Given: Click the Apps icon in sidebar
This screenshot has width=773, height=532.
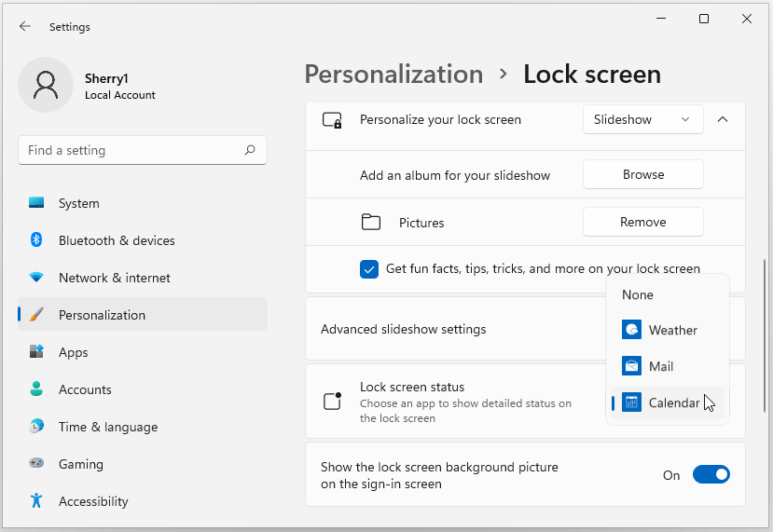Looking at the screenshot, I should [x=36, y=352].
